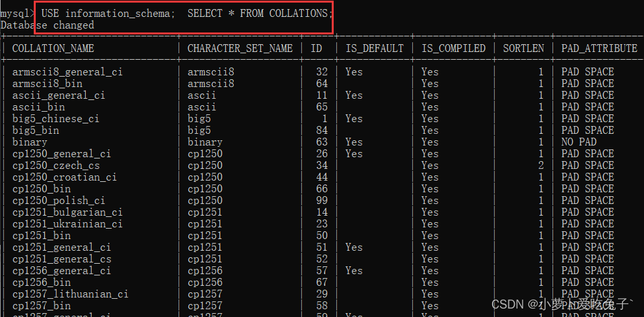Select the CHARACTER_SET_NAME column header
Screen dimensions: 644x317
(240, 49)
